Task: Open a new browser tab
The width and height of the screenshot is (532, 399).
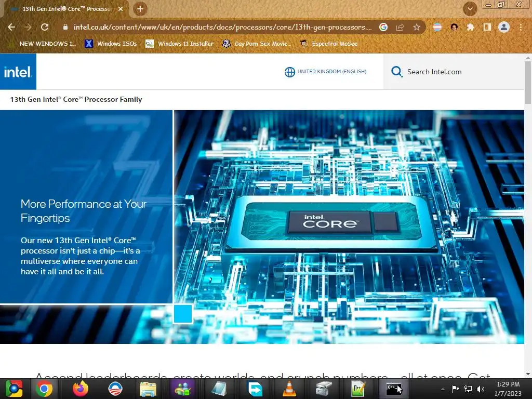Action: pos(140,9)
